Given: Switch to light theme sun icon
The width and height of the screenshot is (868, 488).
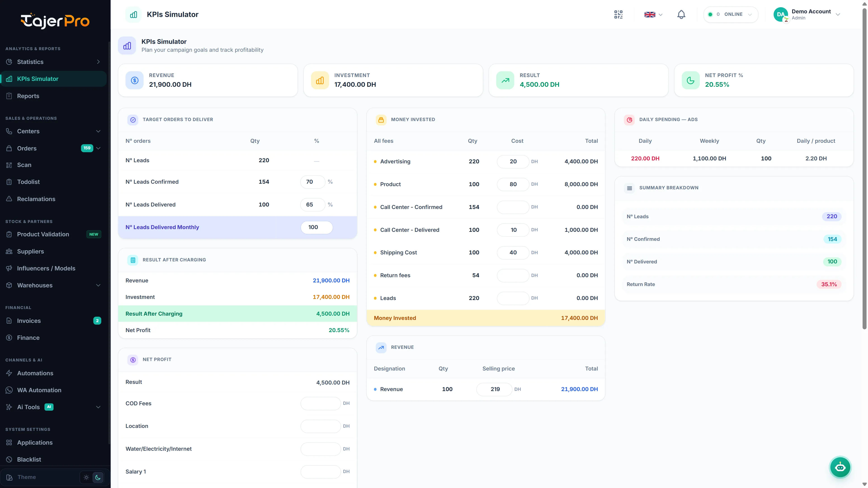Looking at the screenshot, I should (x=86, y=477).
